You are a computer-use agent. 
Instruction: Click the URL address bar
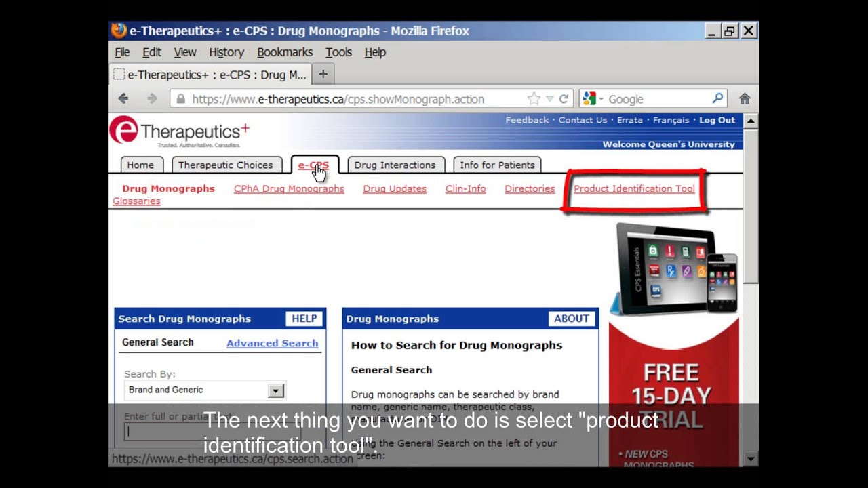coord(372,99)
